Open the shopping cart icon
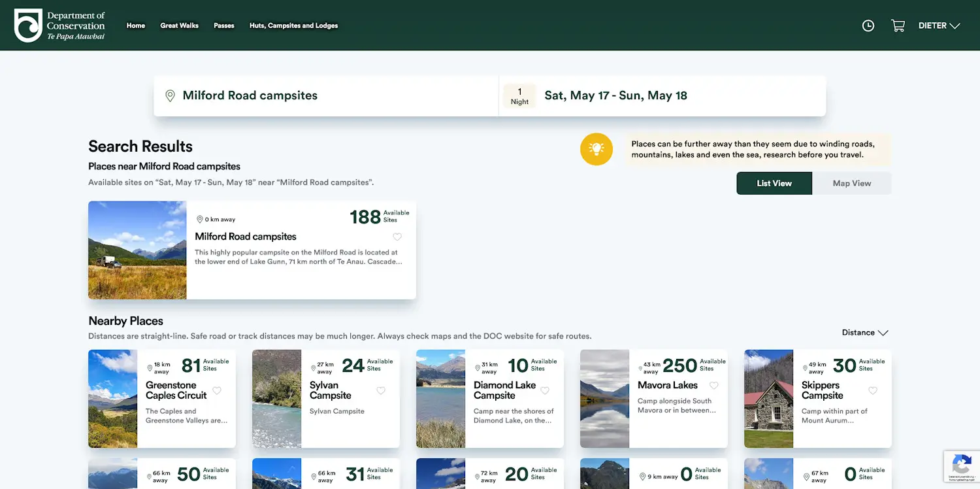The height and width of the screenshot is (489, 980). point(898,25)
